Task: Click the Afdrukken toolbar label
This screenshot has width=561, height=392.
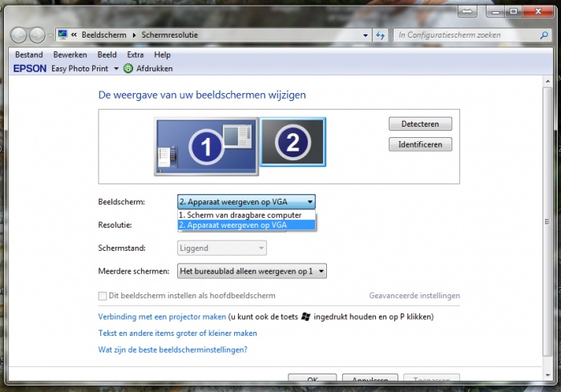Action: pyautogui.click(x=154, y=68)
